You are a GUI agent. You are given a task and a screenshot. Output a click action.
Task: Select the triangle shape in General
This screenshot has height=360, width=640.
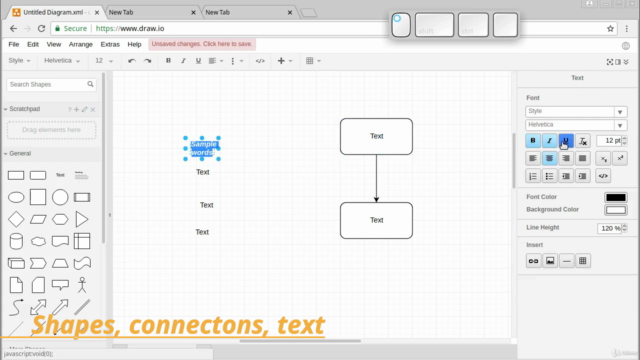82,220
